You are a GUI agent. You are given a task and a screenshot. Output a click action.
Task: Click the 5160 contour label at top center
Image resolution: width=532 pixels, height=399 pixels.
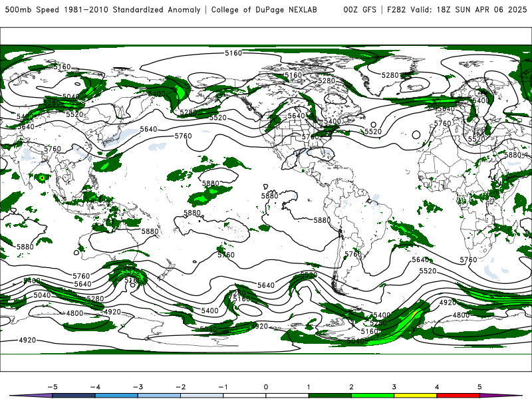click(233, 53)
